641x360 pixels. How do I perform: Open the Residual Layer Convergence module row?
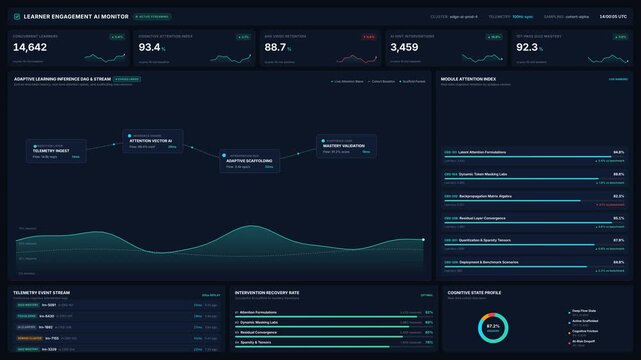(x=534, y=223)
